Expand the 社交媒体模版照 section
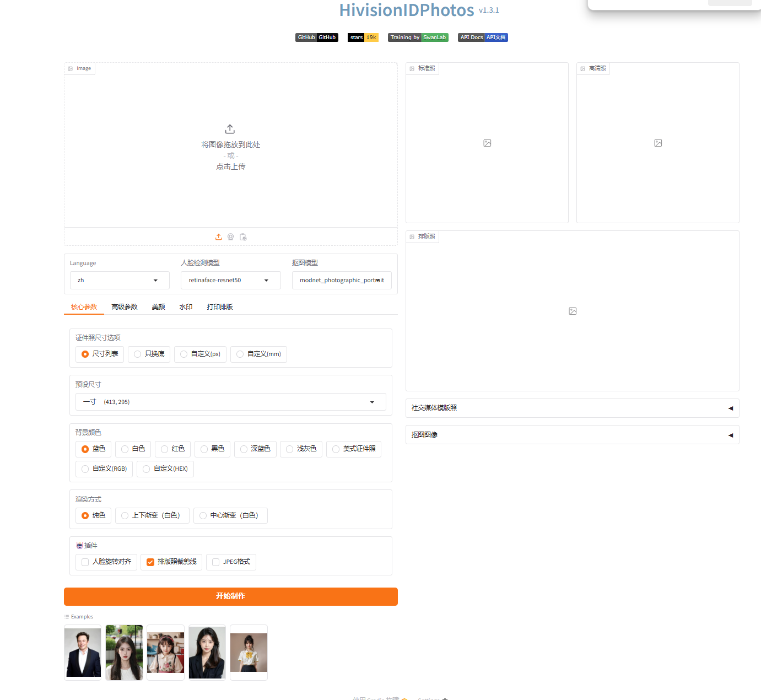761x700 pixels. [573, 408]
